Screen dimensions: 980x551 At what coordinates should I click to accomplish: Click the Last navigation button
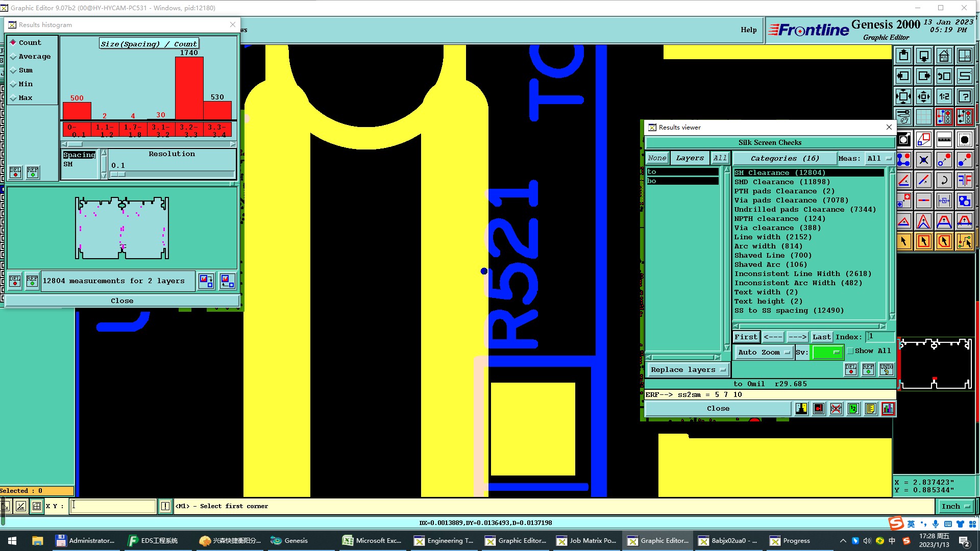821,337
